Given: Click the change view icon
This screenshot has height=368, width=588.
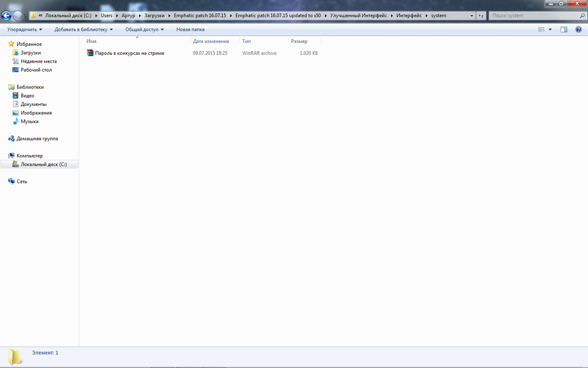Looking at the screenshot, I should [x=541, y=29].
